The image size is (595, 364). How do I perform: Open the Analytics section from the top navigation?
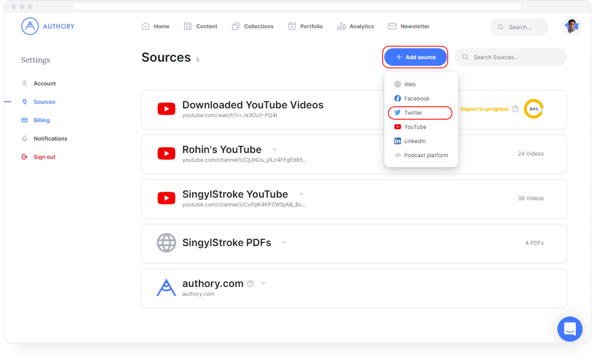(x=361, y=26)
